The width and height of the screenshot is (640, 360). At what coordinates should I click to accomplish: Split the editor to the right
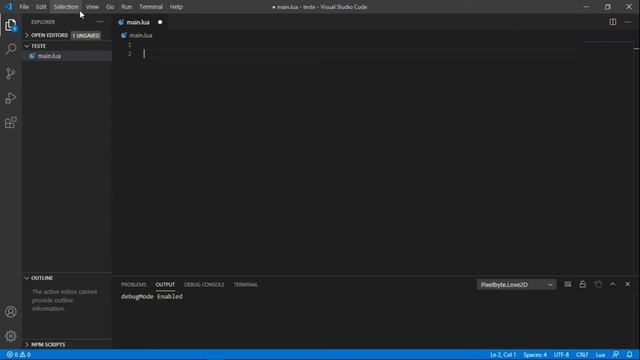tap(613, 22)
